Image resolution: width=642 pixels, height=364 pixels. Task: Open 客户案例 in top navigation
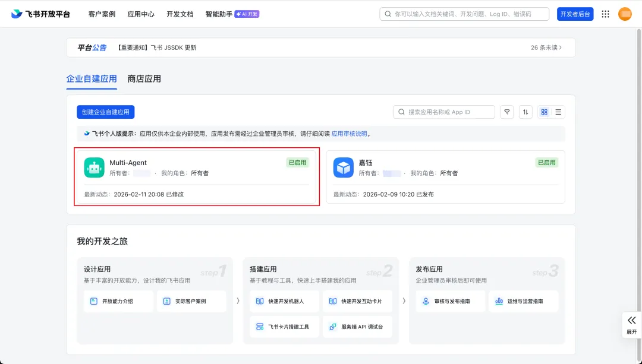(x=102, y=14)
